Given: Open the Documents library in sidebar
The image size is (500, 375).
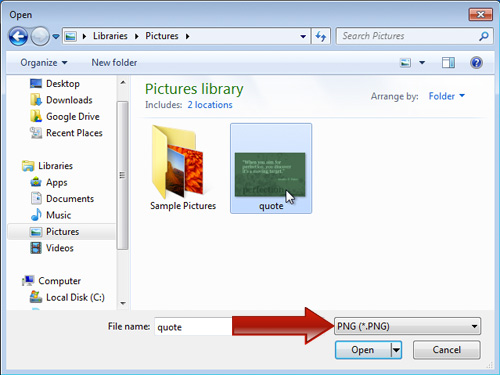Looking at the screenshot, I should [70, 199].
